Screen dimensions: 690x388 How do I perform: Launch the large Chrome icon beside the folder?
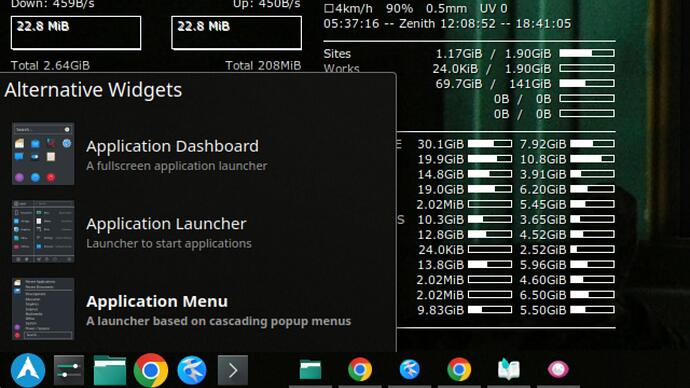click(x=150, y=370)
